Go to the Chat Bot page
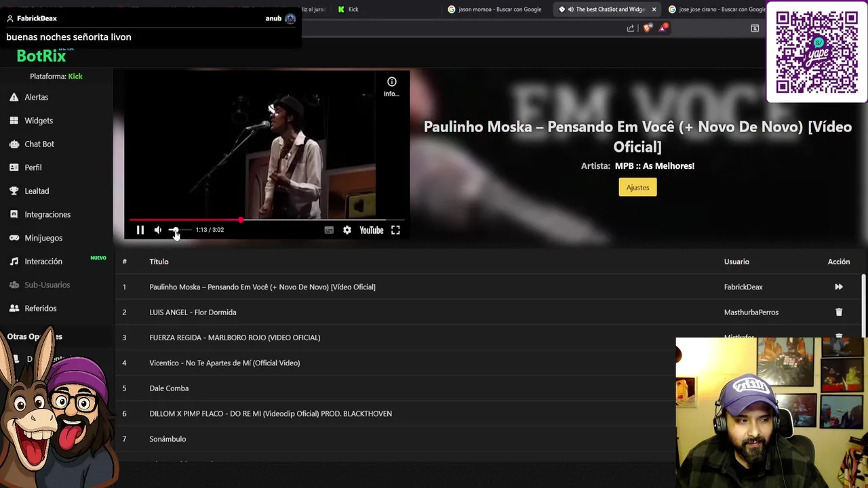Viewport: 868px width, 488px height. pos(39,144)
